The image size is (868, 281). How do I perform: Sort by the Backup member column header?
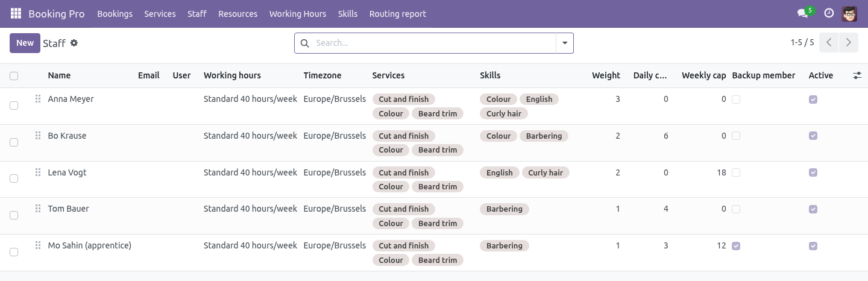coord(763,75)
